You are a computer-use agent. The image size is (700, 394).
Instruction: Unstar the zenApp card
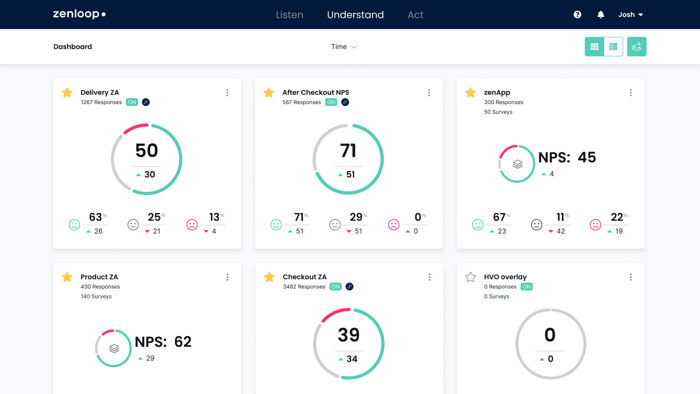click(x=471, y=93)
